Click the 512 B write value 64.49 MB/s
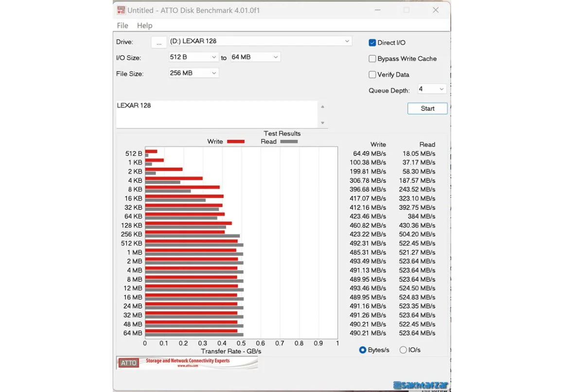The image size is (564, 392). 370,154
